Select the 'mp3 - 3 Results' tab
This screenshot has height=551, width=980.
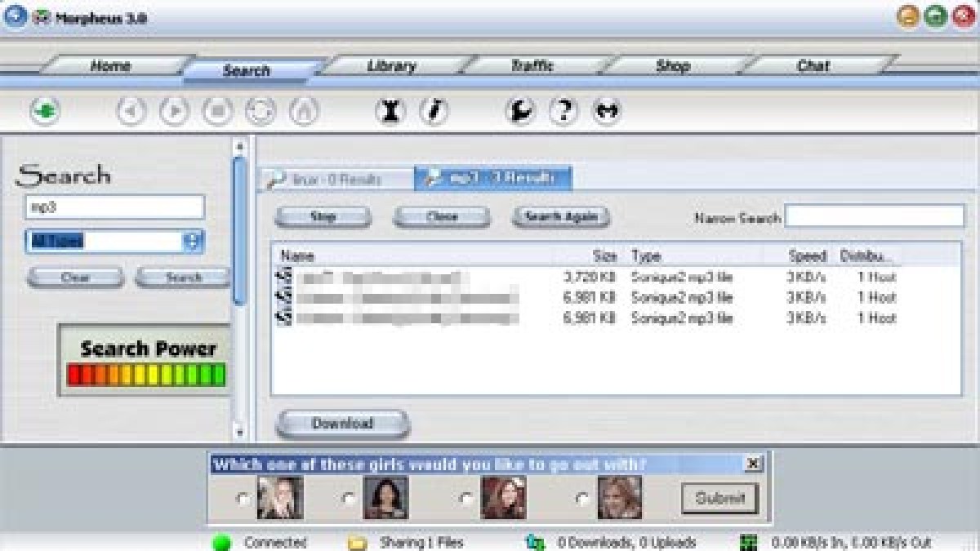pyautogui.click(x=493, y=178)
